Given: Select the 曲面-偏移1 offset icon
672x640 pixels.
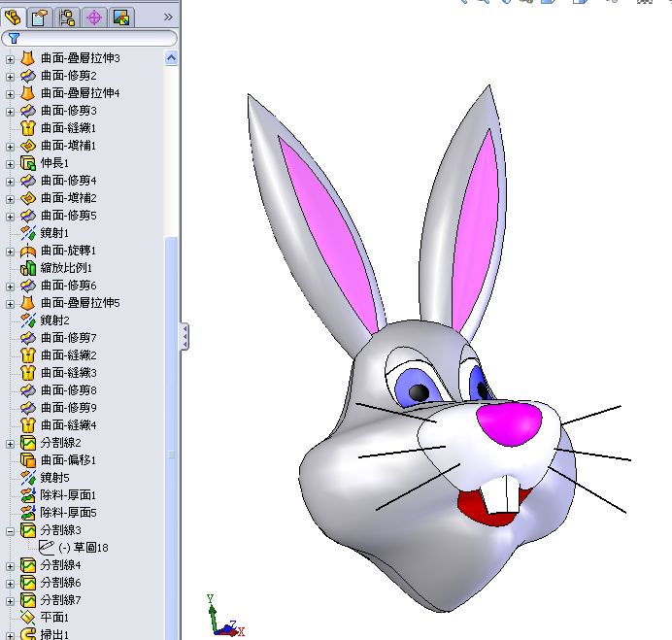Looking at the screenshot, I should point(28,460).
